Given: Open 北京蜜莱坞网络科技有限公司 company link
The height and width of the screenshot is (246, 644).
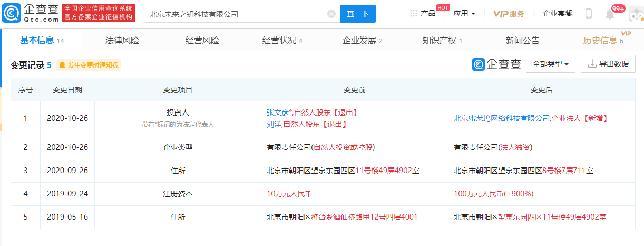Looking at the screenshot, I should pyautogui.click(x=502, y=118).
